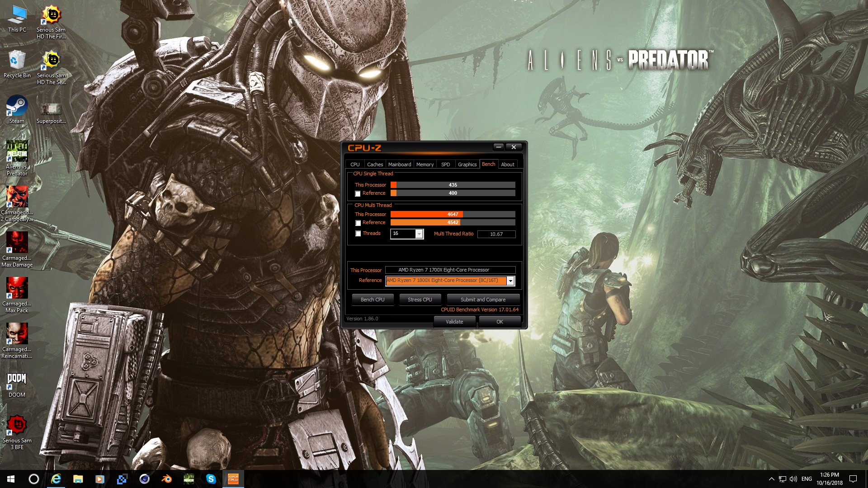Open the About tab
Viewport: 868px width, 488px height.
point(507,164)
